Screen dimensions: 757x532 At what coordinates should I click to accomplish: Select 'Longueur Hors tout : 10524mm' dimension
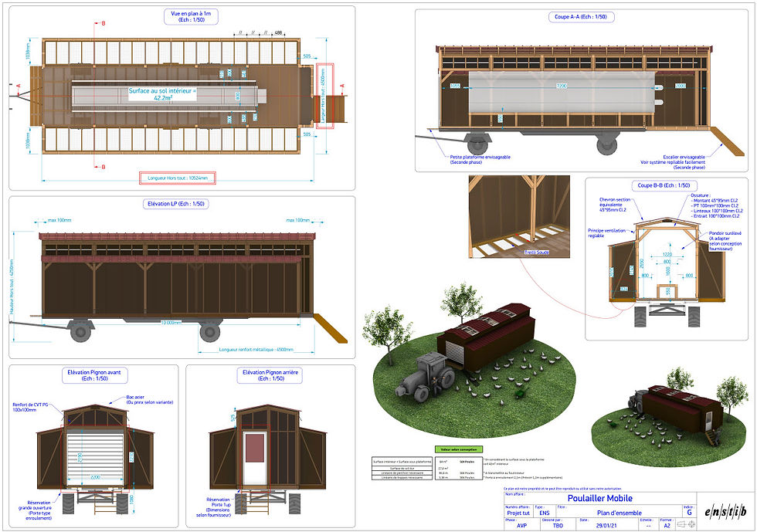[178, 178]
